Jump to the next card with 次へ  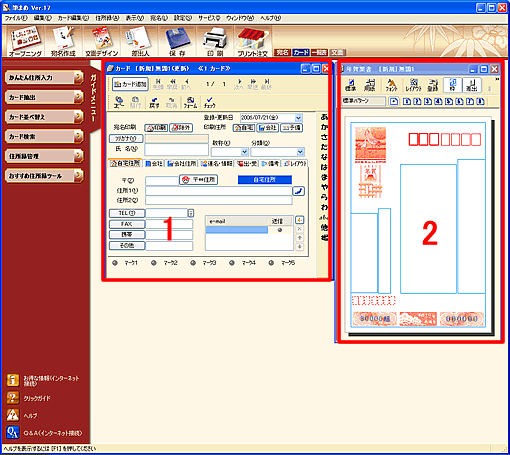pyautogui.click(x=239, y=84)
